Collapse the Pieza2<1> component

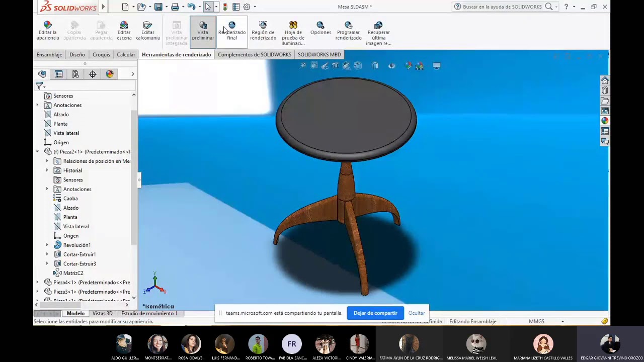[37, 152]
